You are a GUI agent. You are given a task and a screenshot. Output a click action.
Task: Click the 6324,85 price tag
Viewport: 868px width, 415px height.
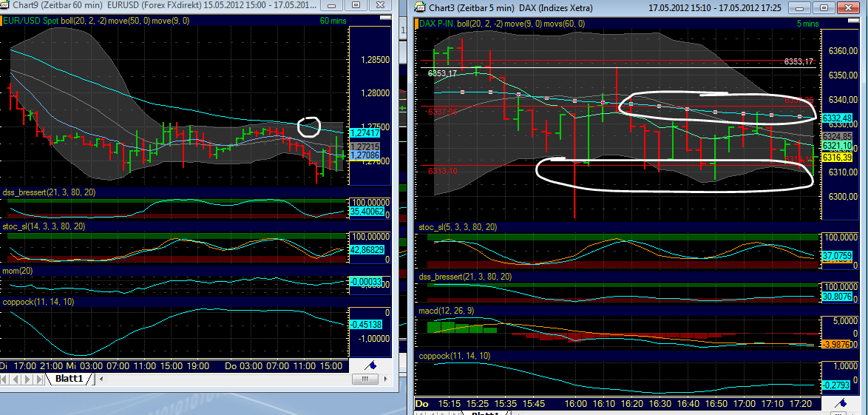click(x=837, y=136)
